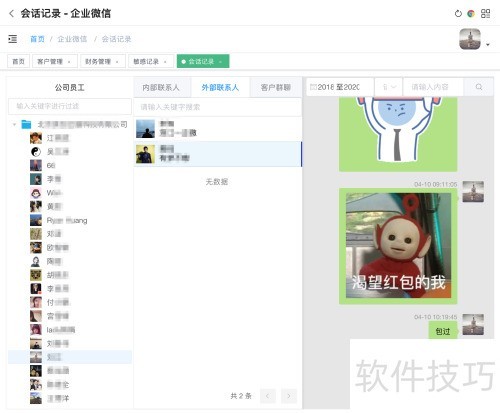Click the company folder icon in employee tree
Viewport: 500px width, 413px height.
(26, 124)
